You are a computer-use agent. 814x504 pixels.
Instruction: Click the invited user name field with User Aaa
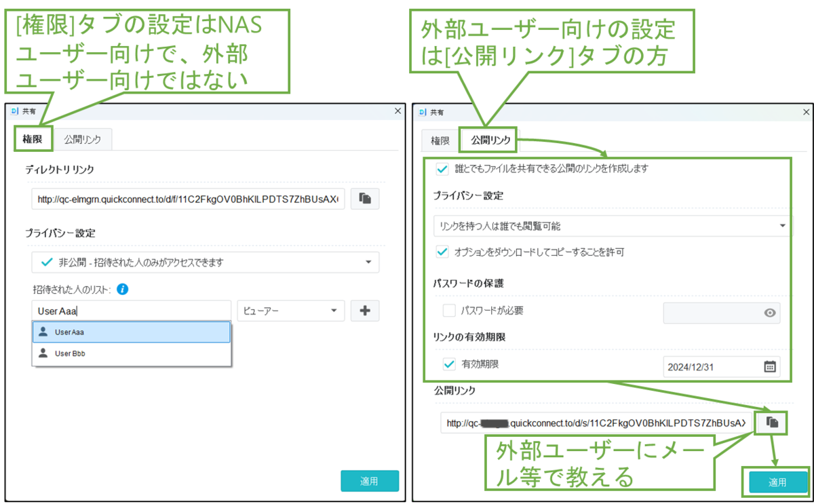[x=131, y=311]
